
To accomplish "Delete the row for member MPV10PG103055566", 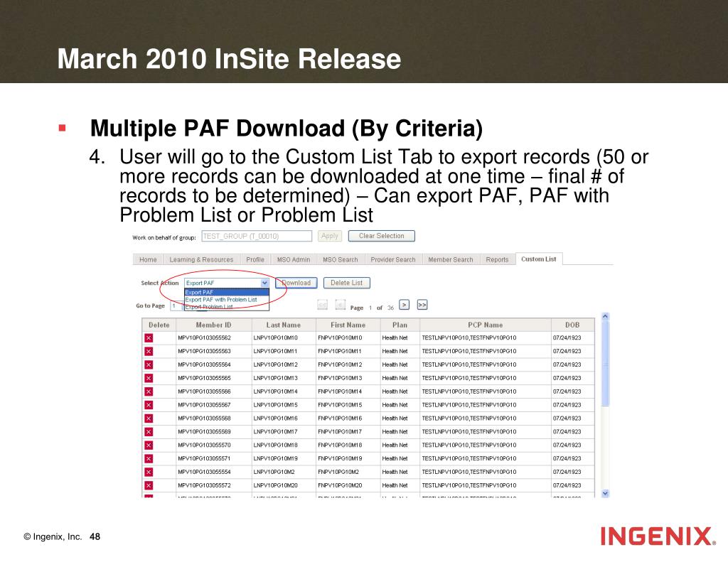I will (x=149, y=391).
